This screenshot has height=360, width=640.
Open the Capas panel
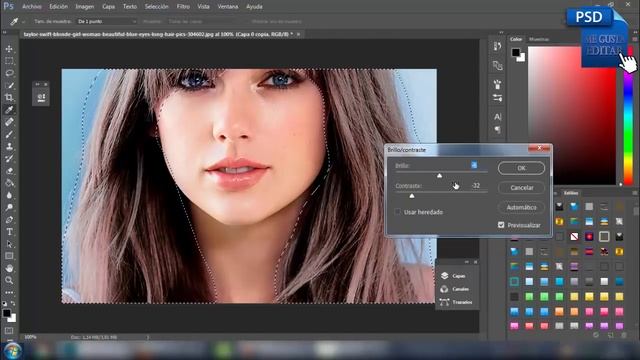453,276
